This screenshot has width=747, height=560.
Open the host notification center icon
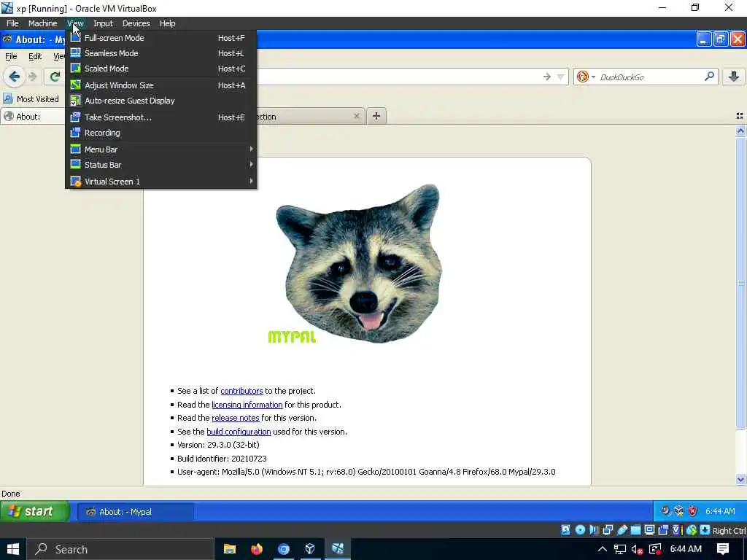[x=723, y=549]
